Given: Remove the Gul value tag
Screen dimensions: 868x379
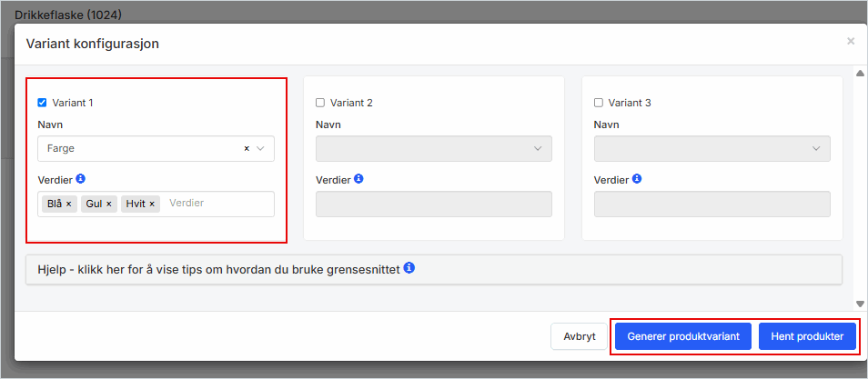Looking at the screenshot, I should 109,204.
